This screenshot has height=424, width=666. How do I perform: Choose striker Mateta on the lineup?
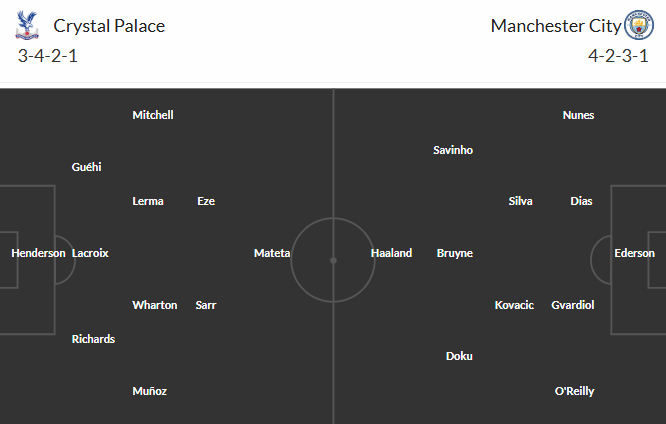point(272,253)
